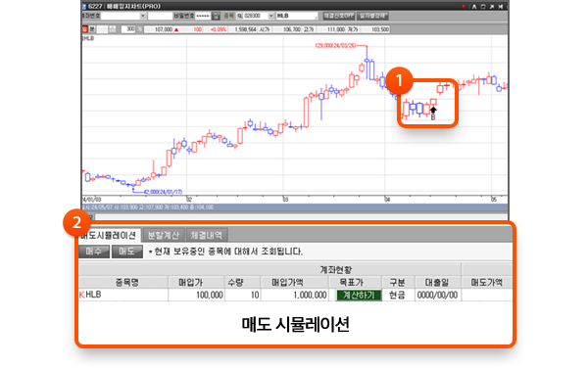The height and width of the screenshot is (368, 588).
Task: Click the 129,000 high price label on chart
Action: pos(335,45)
